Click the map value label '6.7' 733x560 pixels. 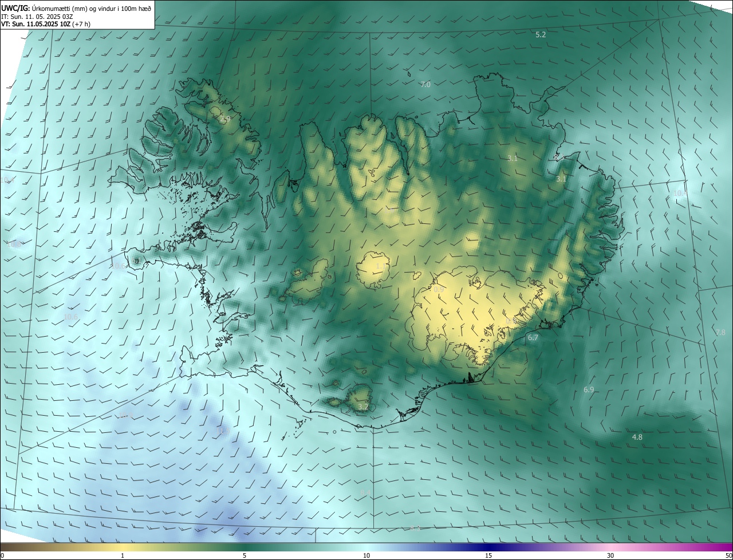click(533, 338)
